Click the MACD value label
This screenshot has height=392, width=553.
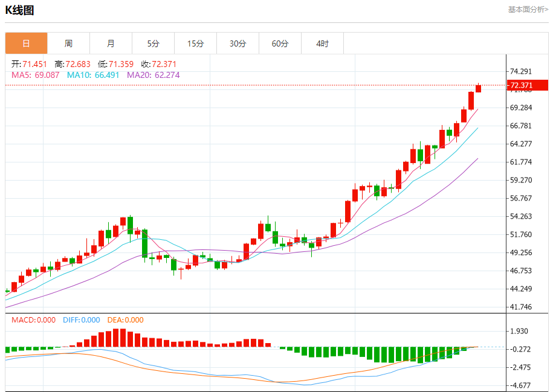coord(33,320)
